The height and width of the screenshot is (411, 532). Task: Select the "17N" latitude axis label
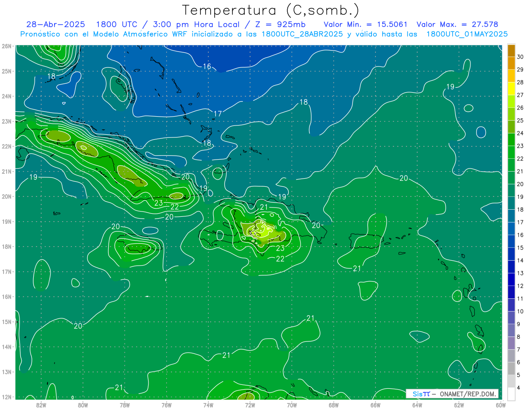(x=7, y=272)
